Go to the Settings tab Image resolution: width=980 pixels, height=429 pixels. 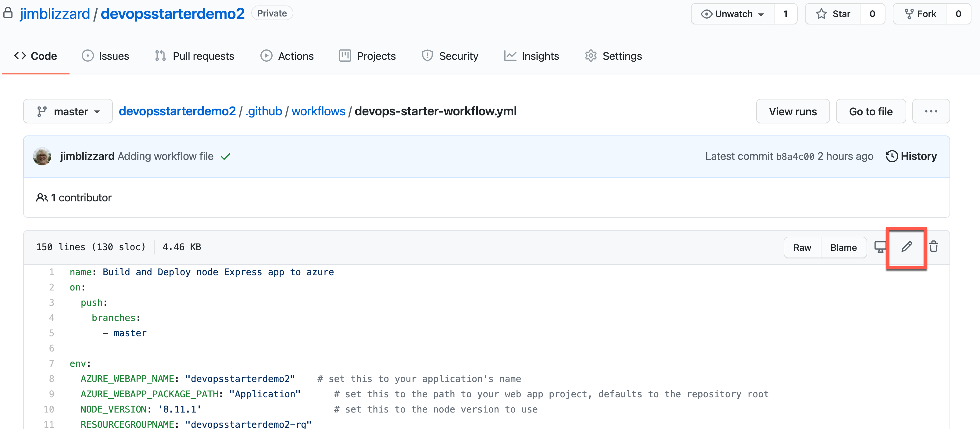pyautogui.click(x=613, y=56)
